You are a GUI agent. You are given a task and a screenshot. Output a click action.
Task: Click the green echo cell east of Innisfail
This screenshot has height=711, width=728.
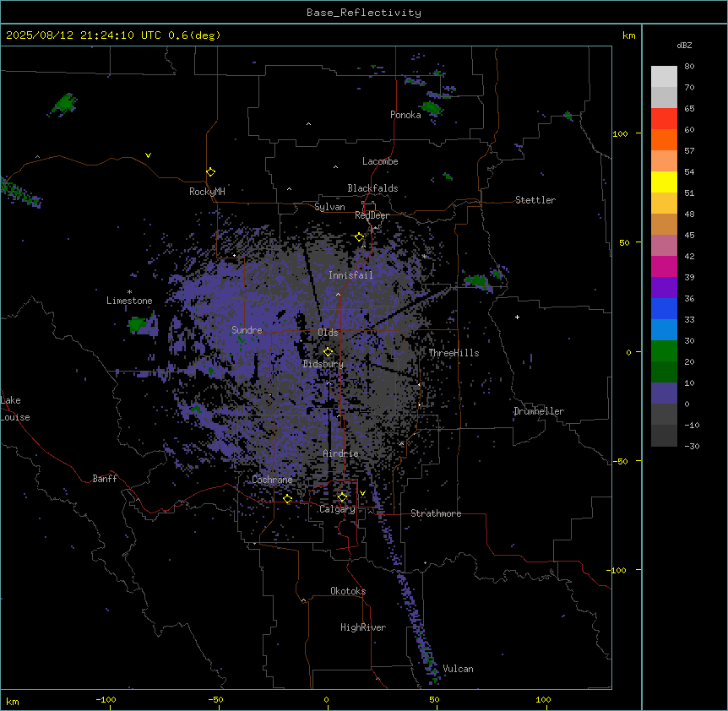[x=476, y=281]
